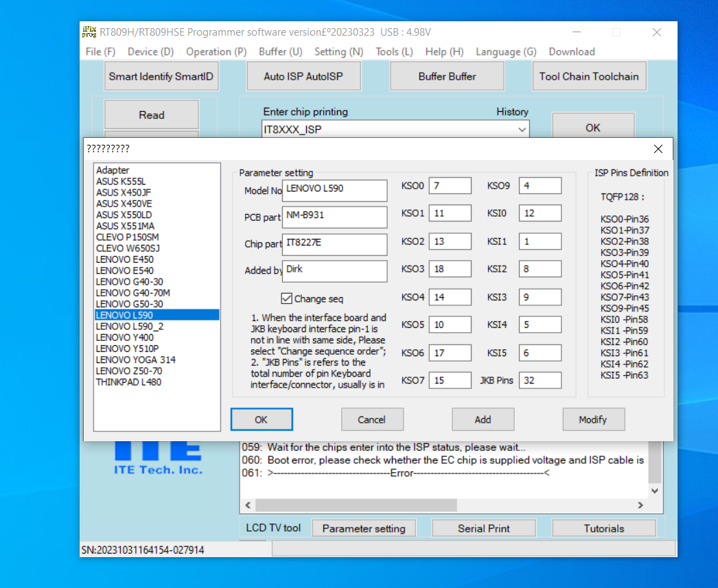The height and width of the screenshot is (588, 718).
Task: Close the parameter setting dialog
Action: pyautogui.click(x=658, y=149)
